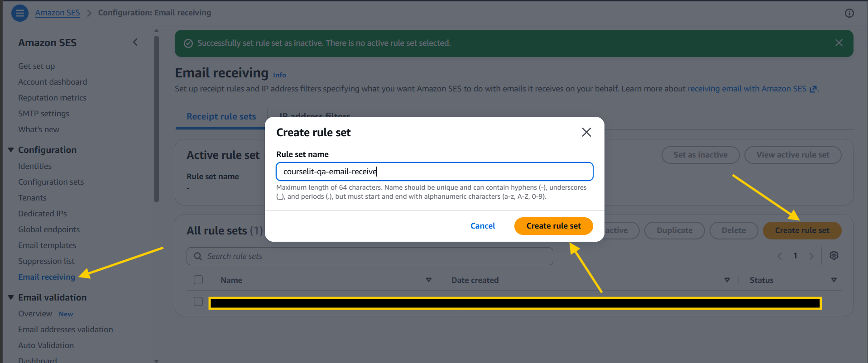The width and height of the screenshot is (868, 363).
Task: Focus the Rule set name input
Action: (x=434, y=172)
